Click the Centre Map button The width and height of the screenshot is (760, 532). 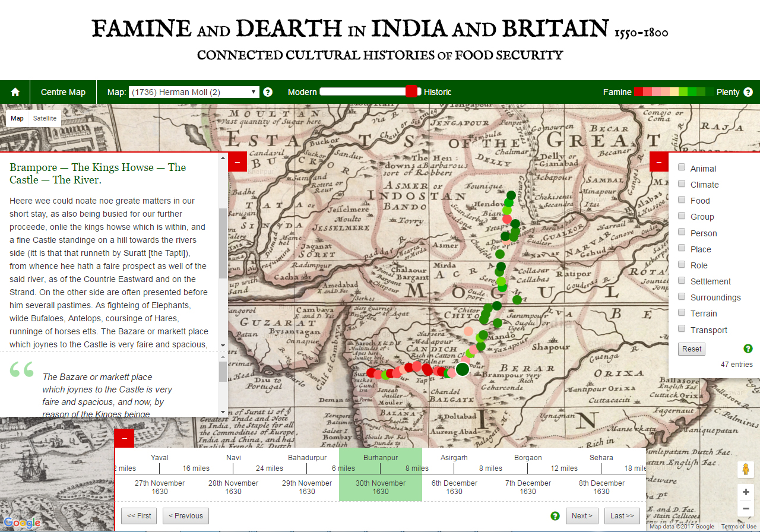[x=63, y=92]
